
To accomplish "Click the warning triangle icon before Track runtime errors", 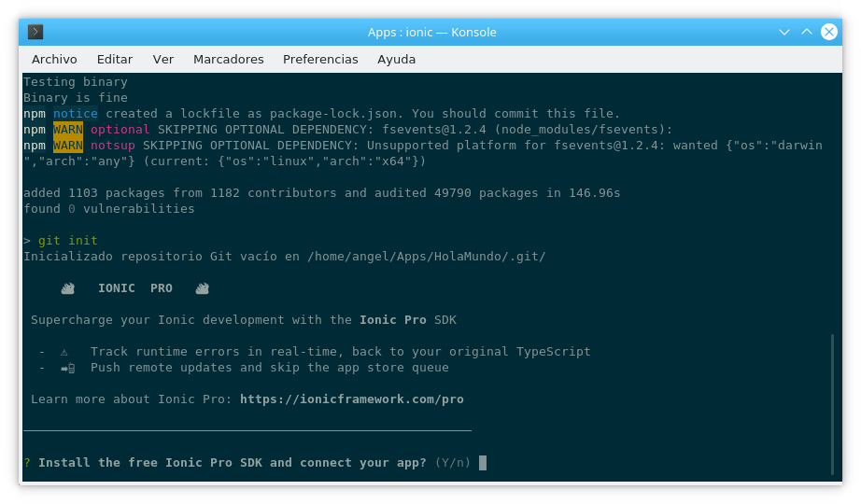I will coord(64,352).
